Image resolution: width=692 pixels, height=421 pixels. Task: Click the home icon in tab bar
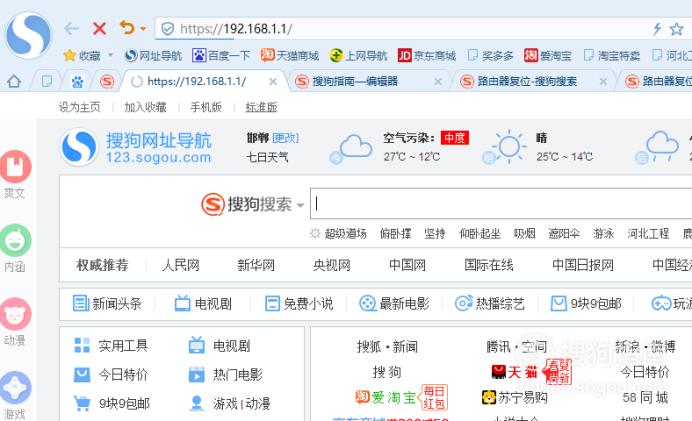14,81
